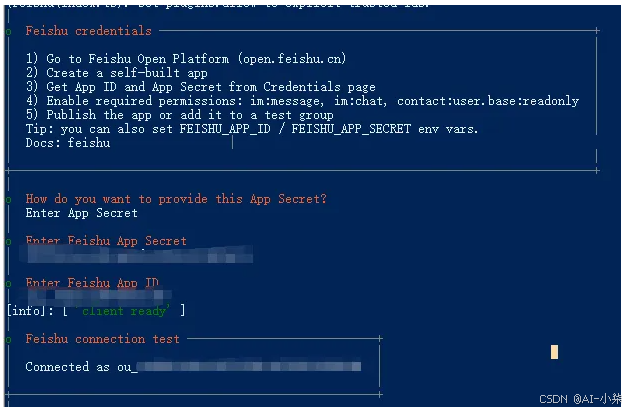Click the terminal block cursor
The height and width of the screenshot is (411, 626).
click(x=554, y=352)
